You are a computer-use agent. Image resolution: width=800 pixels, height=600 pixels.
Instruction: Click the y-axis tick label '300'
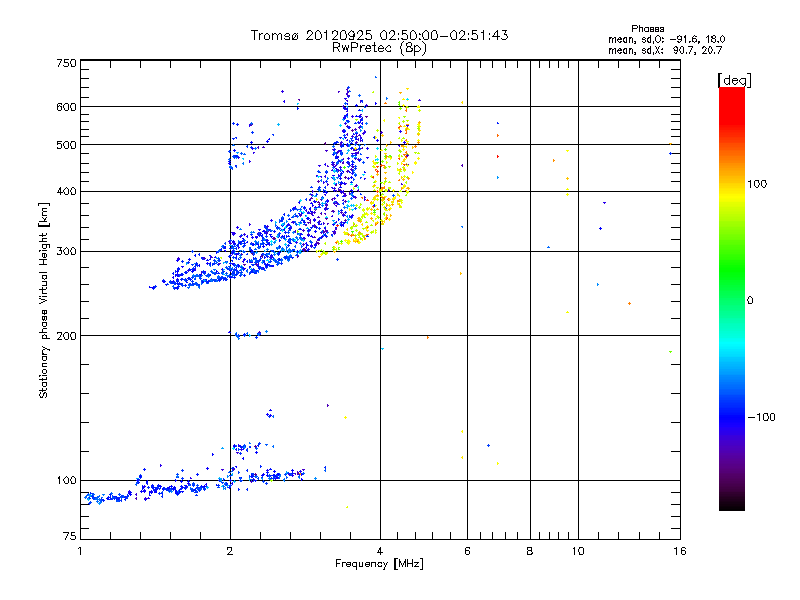(66, 252)
